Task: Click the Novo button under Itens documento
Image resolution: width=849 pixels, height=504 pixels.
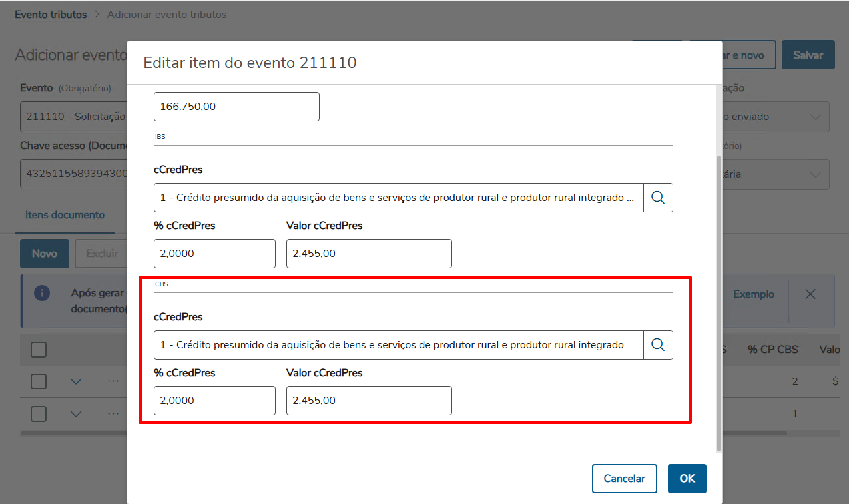Action: pos(45,254)
